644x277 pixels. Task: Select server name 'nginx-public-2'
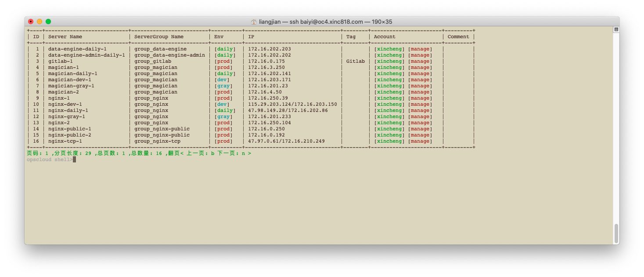[x=70, y=135]
